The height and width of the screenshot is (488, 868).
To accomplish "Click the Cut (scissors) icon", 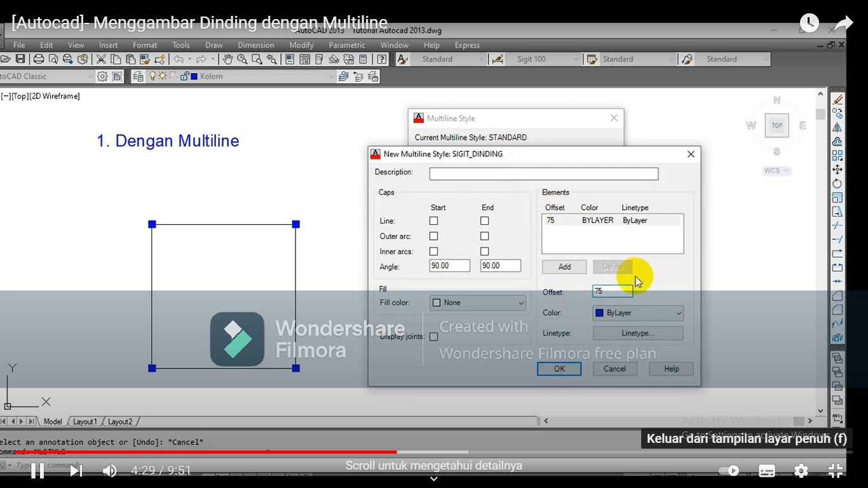I will pyautogui.click(x=101, y=59).
